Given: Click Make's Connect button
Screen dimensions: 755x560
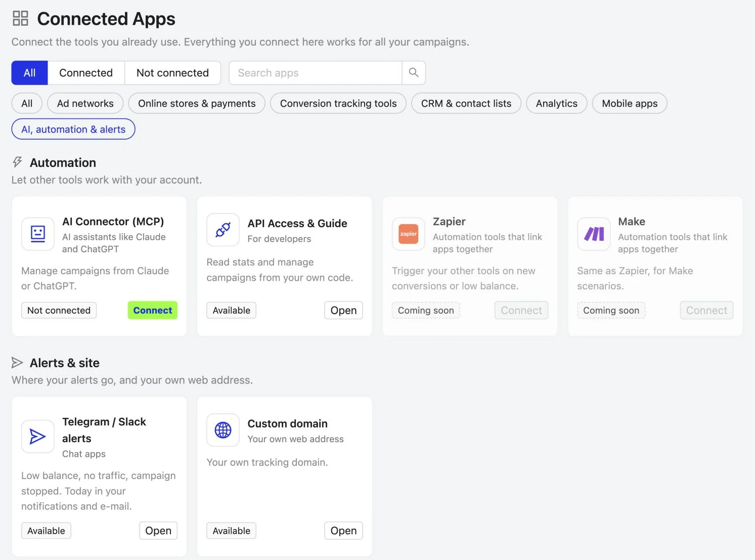Looking at the screenshot, I should pos(706,310).
